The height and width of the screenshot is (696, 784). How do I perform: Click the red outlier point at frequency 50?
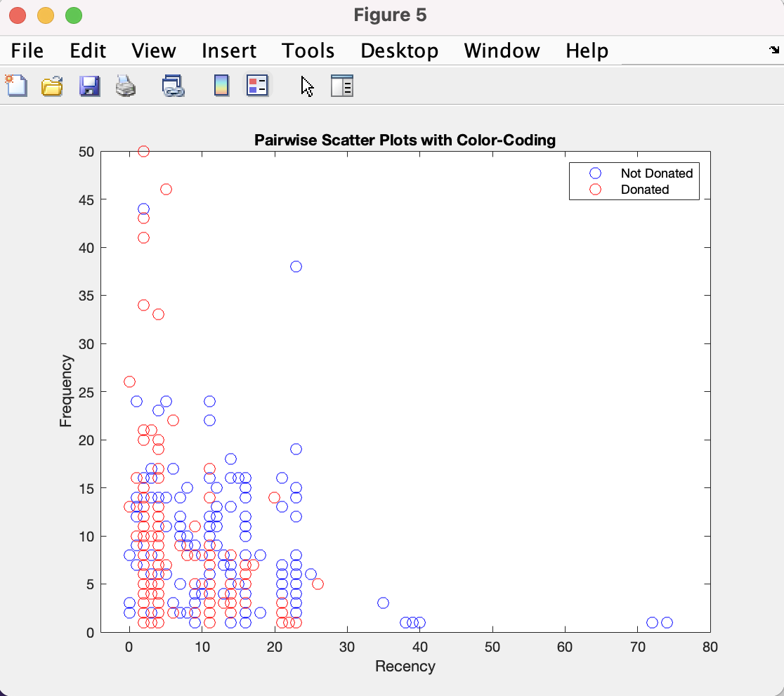tap(143, 150)
